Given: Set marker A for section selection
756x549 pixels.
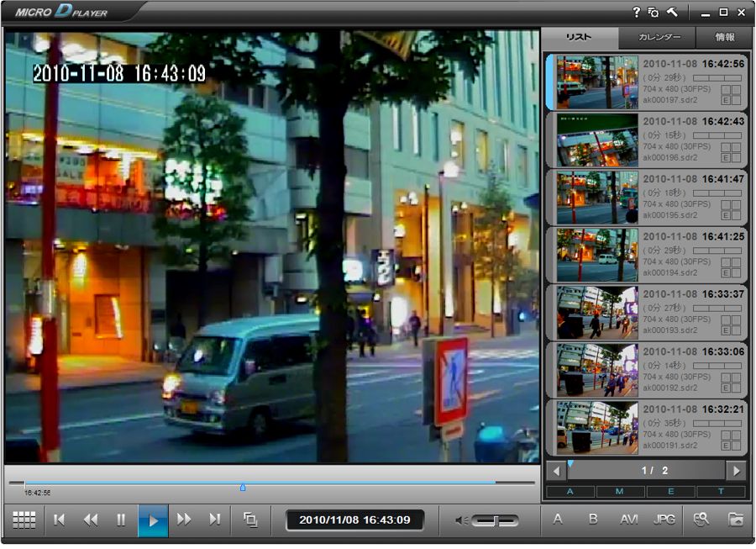Looking at the screenshot, I should [x=558, y=520].
